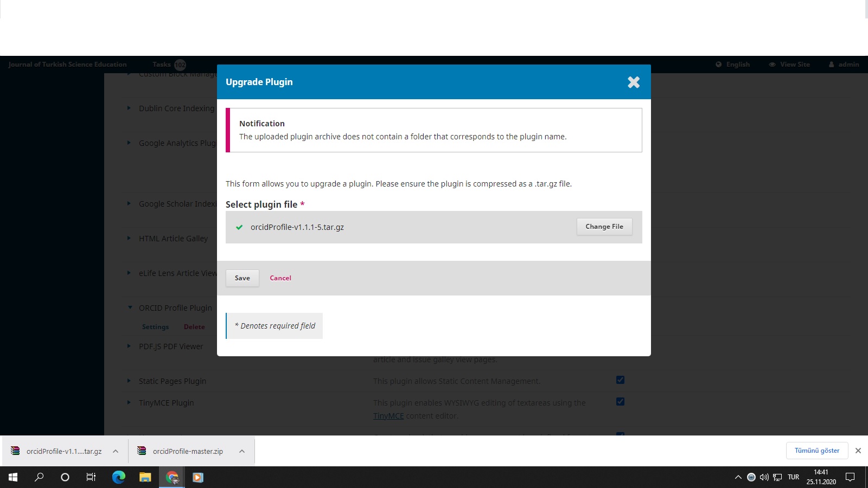Open the English language menu
This screenshot has height=488, width=868.
click(x=733, y=65)
